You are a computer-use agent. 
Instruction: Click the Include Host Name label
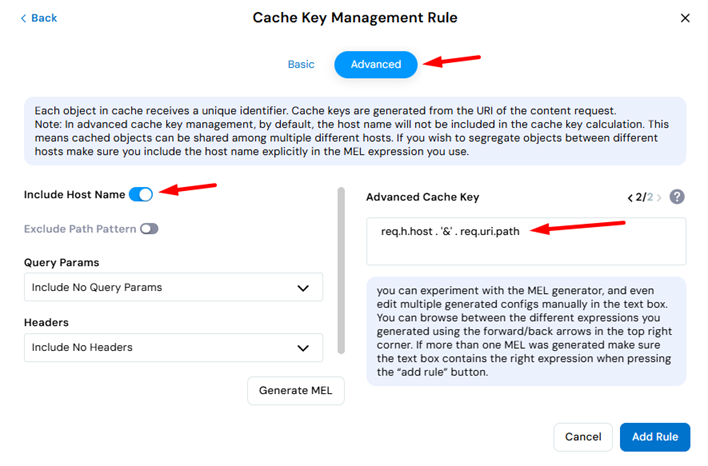click(75, 195)
